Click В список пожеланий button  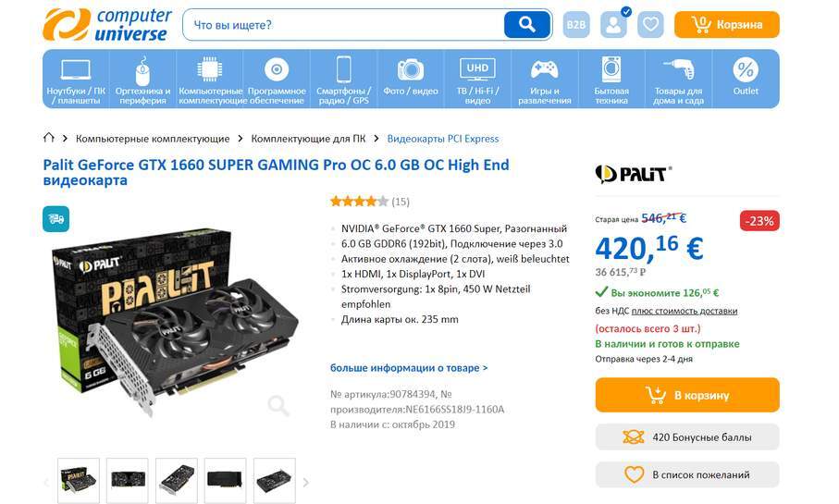(x=687, y=474)
